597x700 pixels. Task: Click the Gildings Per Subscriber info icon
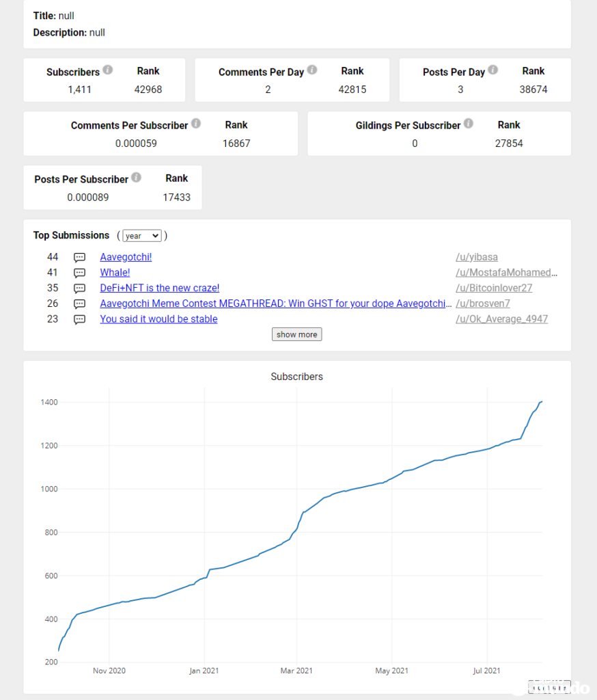pos(469,124)
